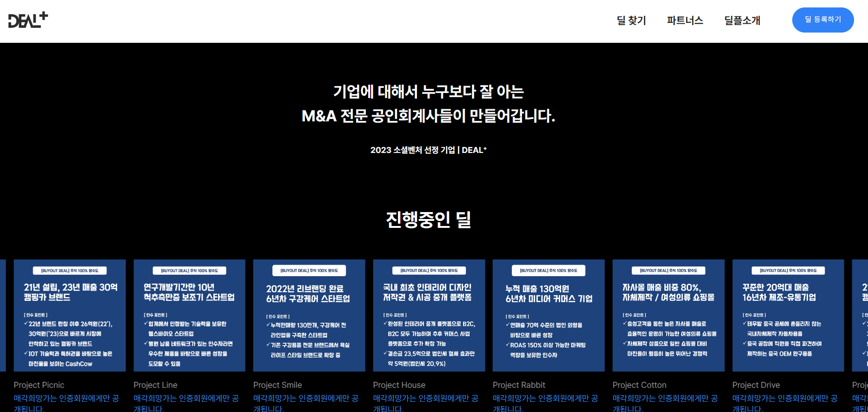The height and width of the screenshot is (412, 868).
Task: Open the Project Drive deal card image
Action: [788, 315]
